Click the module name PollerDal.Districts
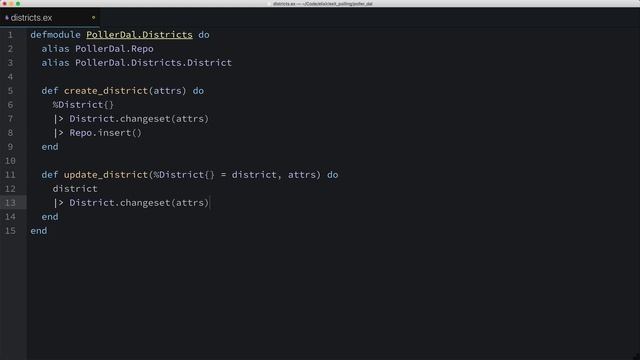Viewport: 640px width, 360px height. (x=139, y=35)
